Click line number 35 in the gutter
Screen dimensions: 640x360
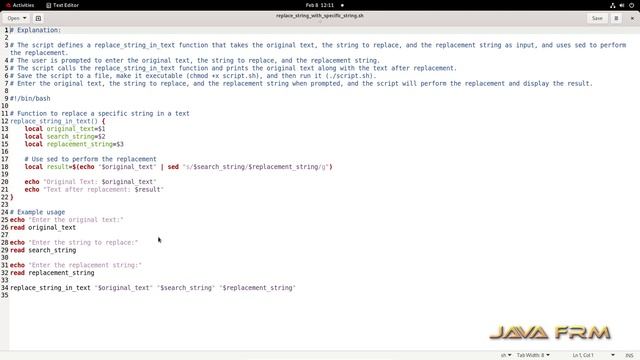tap(4, 296)
